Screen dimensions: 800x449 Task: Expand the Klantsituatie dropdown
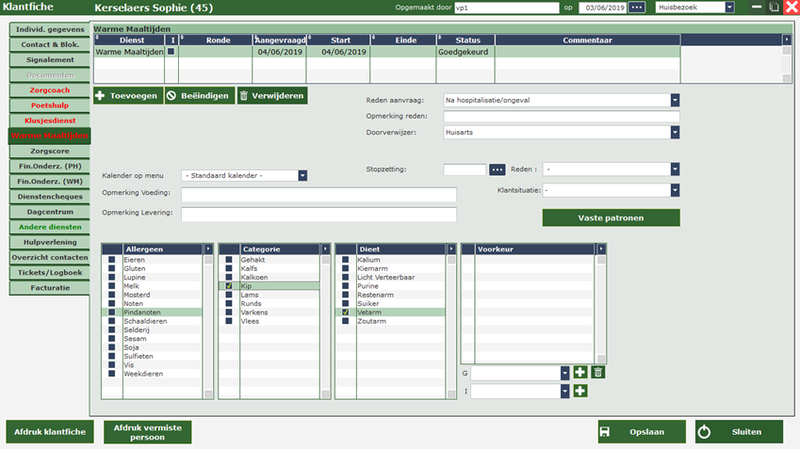675,190
